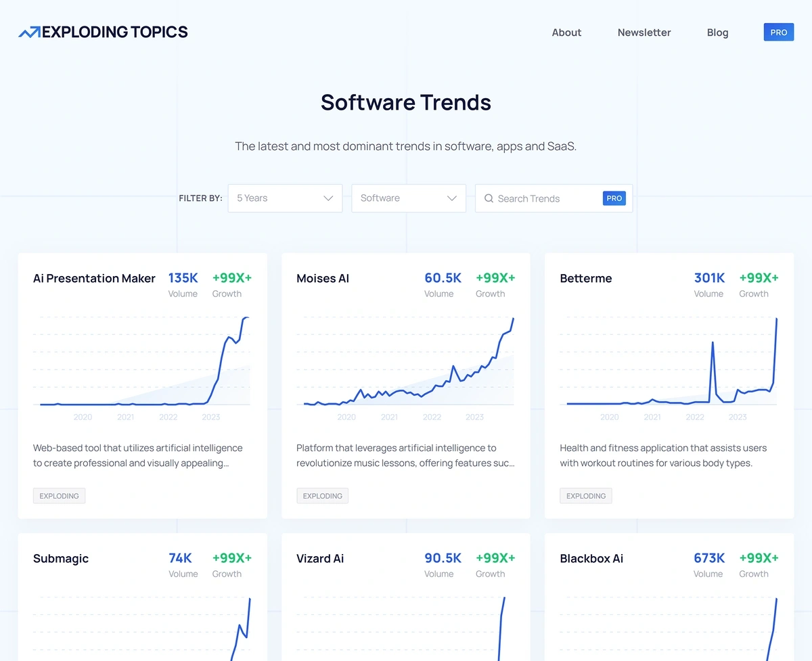Click the chevron arrow on 5 Years filter
Screen dimensions: 812x661
tap(328, 198)
